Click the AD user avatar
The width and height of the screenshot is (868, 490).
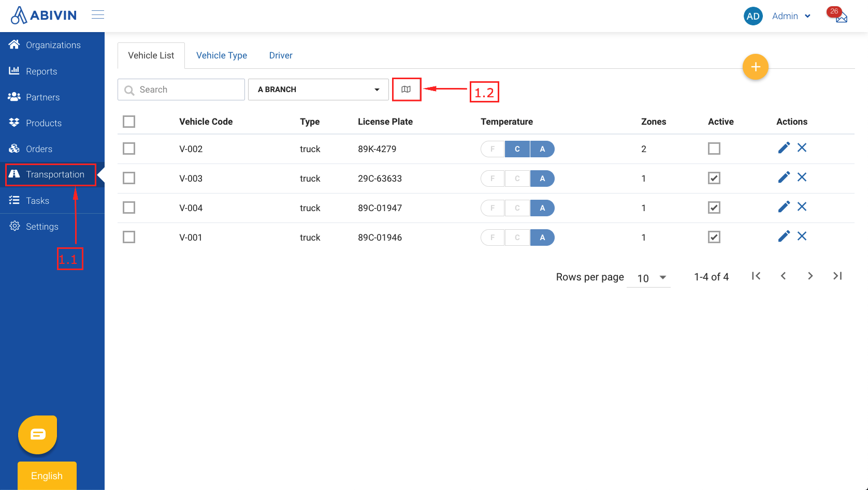coord(753,16)
